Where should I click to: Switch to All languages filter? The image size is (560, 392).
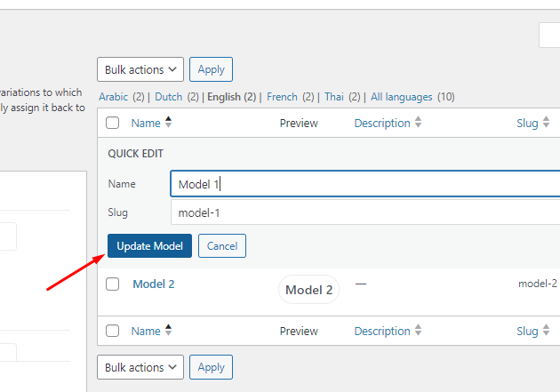coord(402,97)
